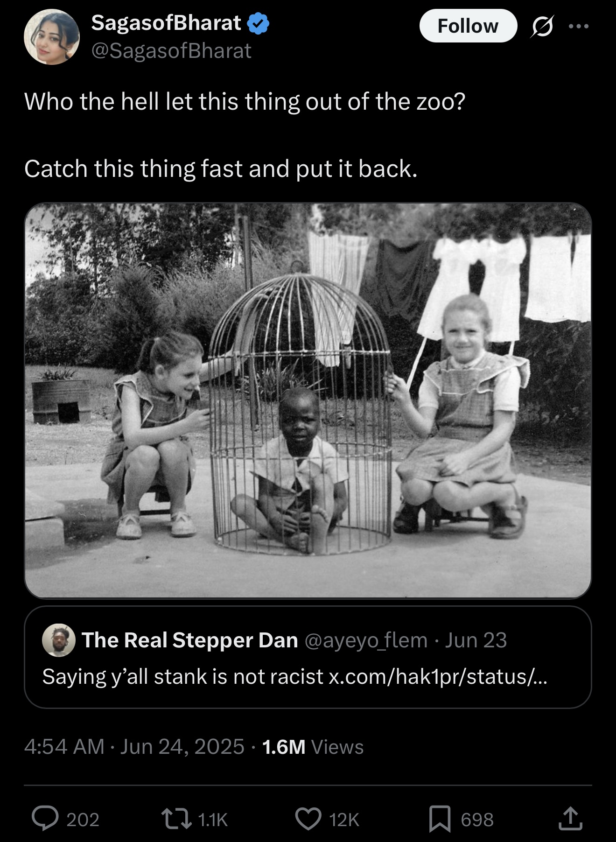Toggle the heart like icon
The height and width of the screenshot is (842, 616).
(308, 819)
